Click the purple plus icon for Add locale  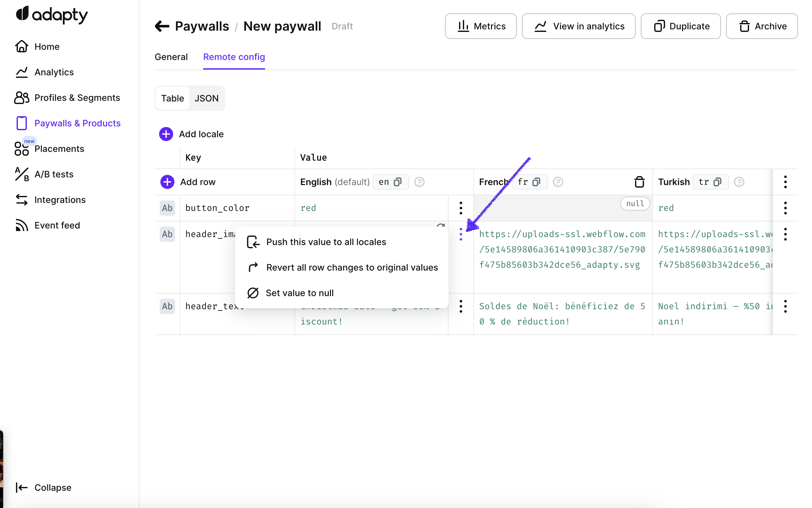[x=166, y=134]
